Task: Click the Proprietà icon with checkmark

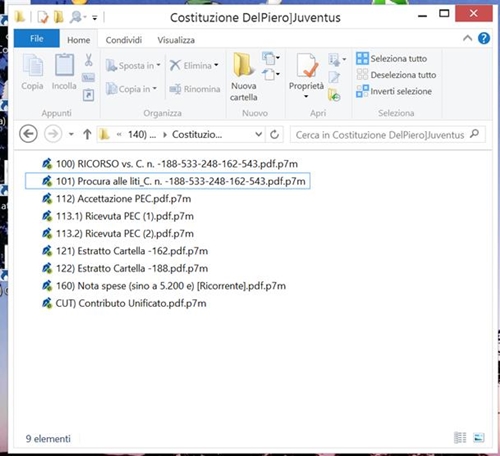Action: (307, 65)
